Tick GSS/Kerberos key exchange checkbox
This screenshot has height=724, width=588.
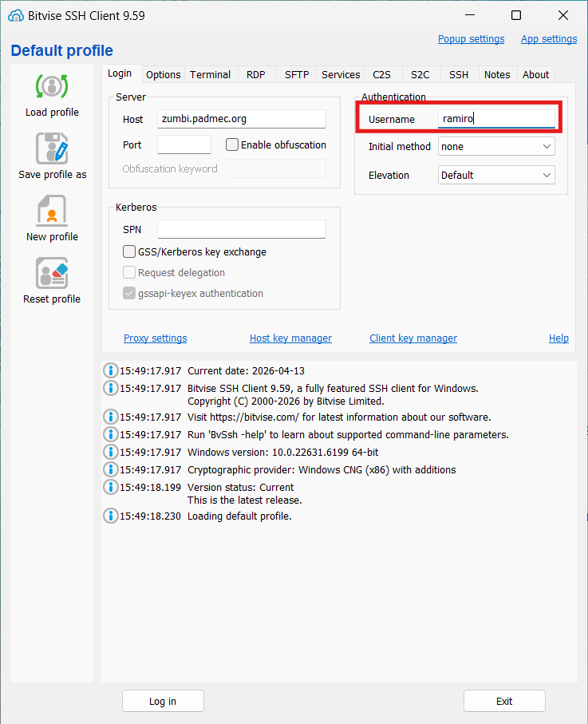point(129,251)
